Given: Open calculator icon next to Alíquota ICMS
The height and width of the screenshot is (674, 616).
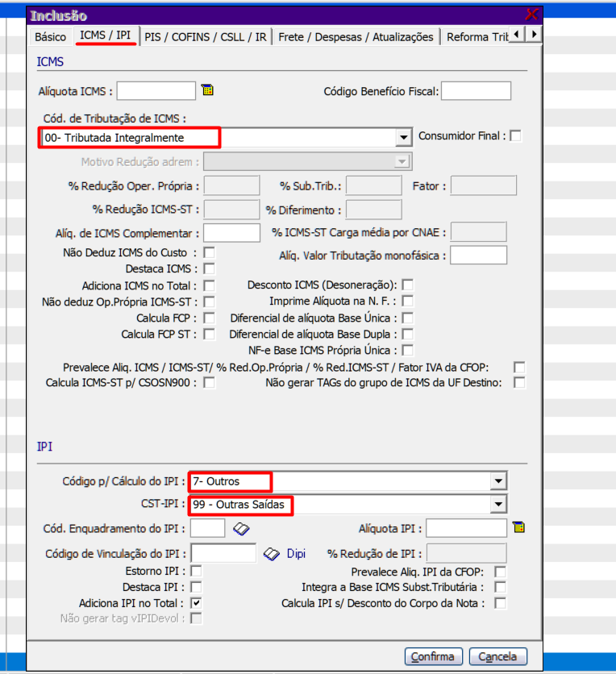Looking at the screenshot, I should click(207, 90).
